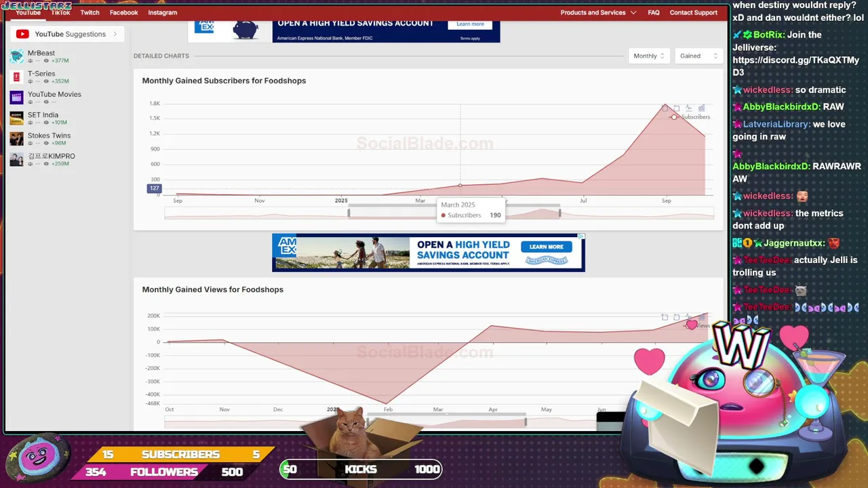
Task: Open the Gained metric dropdown
Action: 698,56
